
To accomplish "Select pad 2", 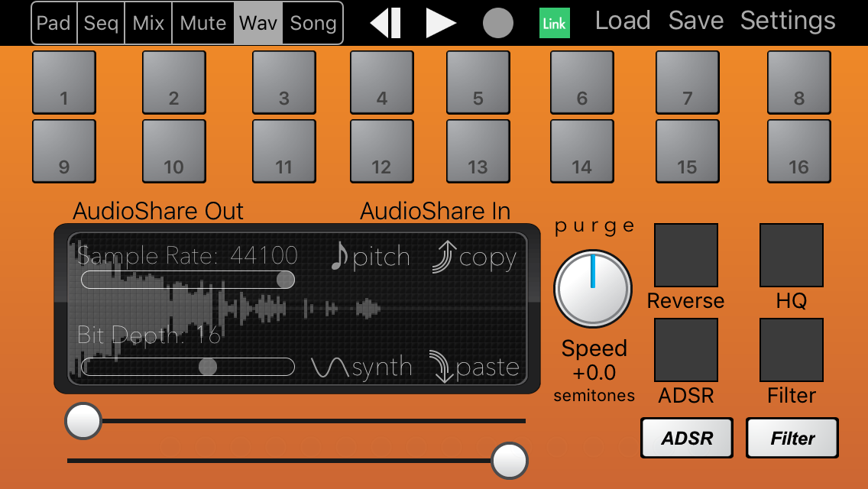I will tap(173, 82).
